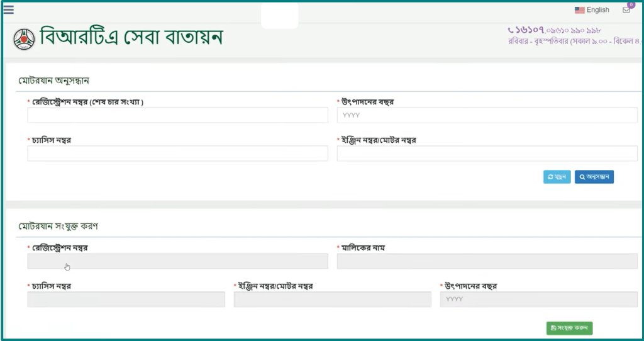The height and width of the screenshot is (341, 644).
Task: Click the ইঞ্জিন নম্বর/মোটর নম্বর field in সংযুক্ত করণ section
Action: (332, 299)
